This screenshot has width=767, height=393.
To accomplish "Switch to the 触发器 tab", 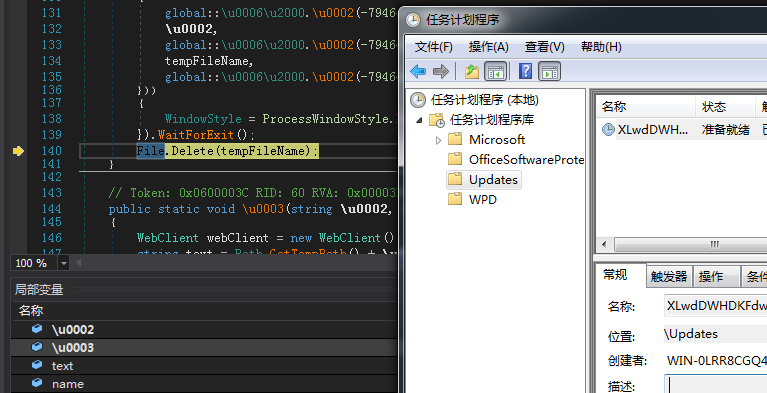I will click(669, 277).
